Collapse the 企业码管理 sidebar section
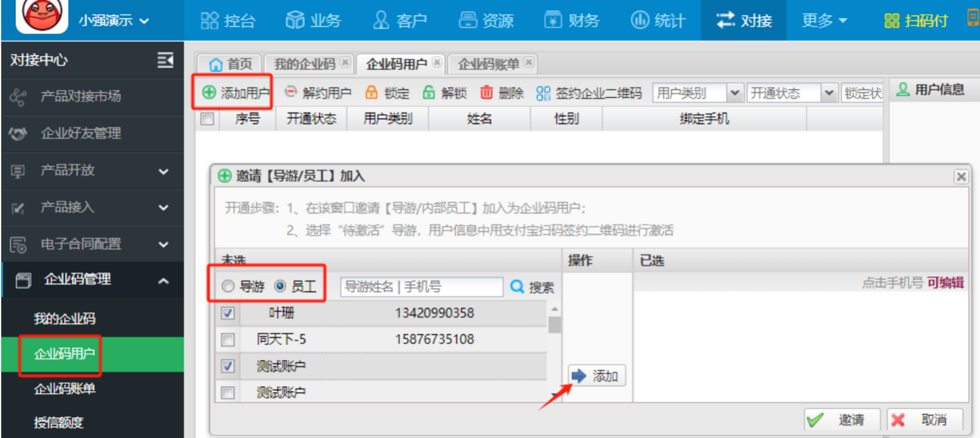980x438 pixels. pyautogui.click(x=93, y=279)
